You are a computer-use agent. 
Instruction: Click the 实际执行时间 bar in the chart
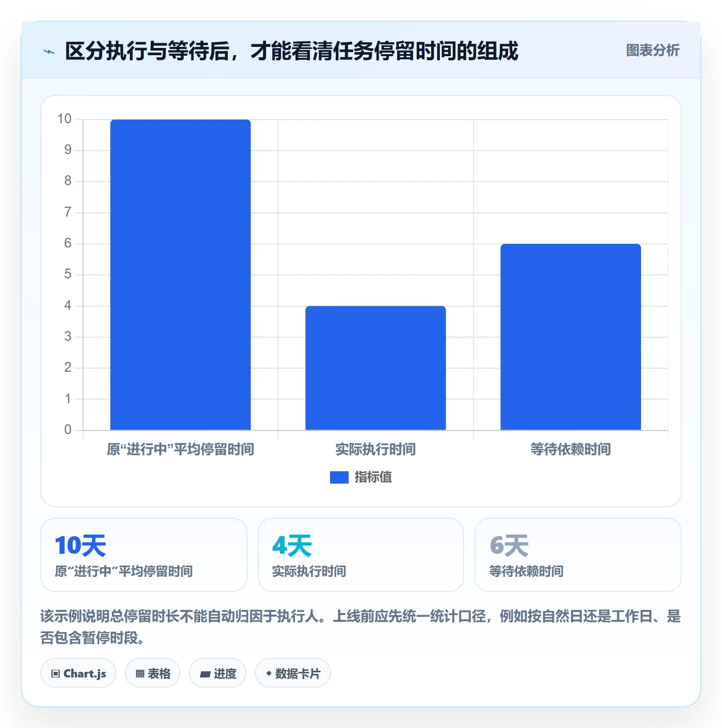pos(375,368)
